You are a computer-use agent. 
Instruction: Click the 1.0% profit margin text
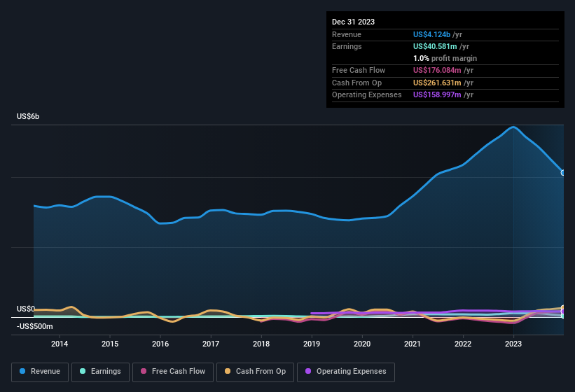445,58
